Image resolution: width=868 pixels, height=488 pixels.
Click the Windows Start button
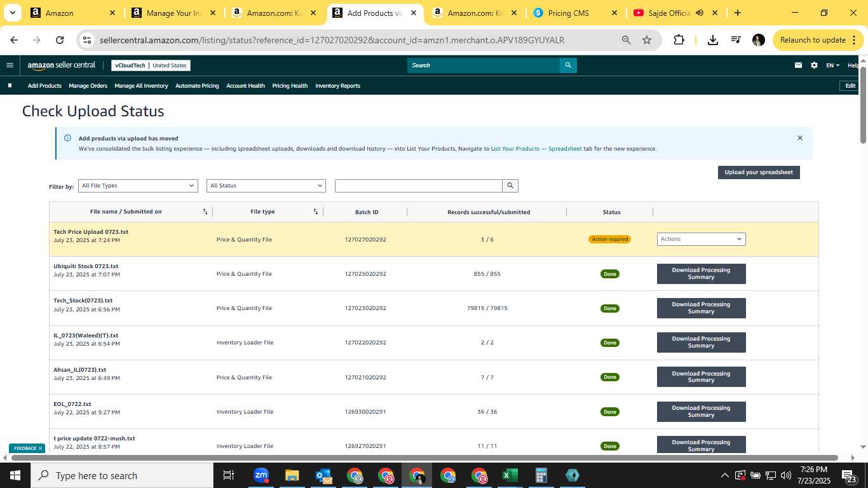(15, 475)
